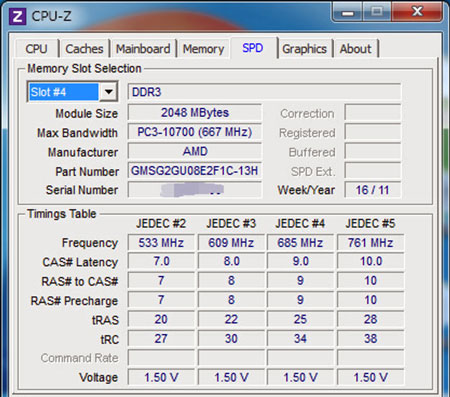Viewport: 450px width, 397px height.
Task: Click the DDR3 memory type field
Action: click(264, 91)
